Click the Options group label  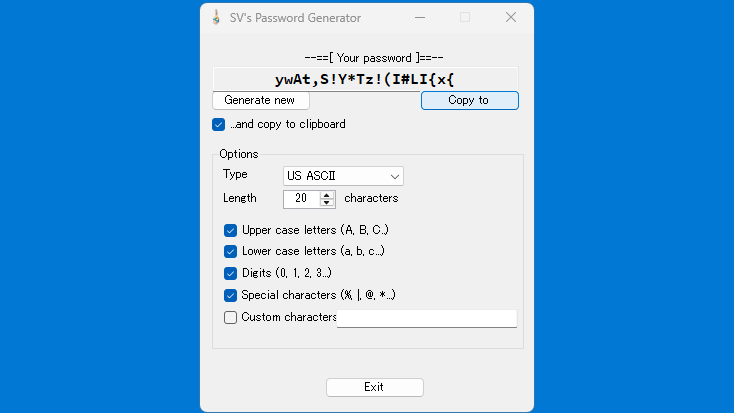click(x=238, y=154)
